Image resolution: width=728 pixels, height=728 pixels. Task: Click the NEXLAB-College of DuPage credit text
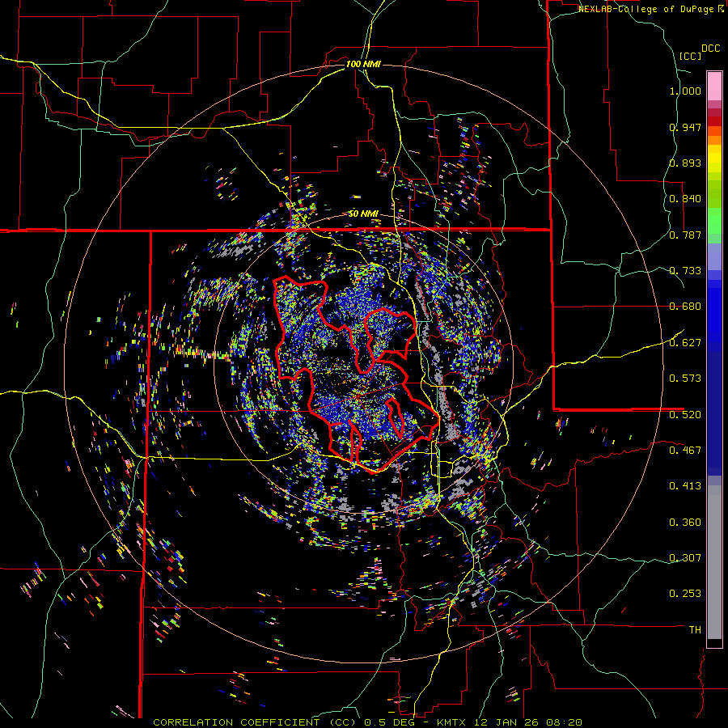[646, 9]
